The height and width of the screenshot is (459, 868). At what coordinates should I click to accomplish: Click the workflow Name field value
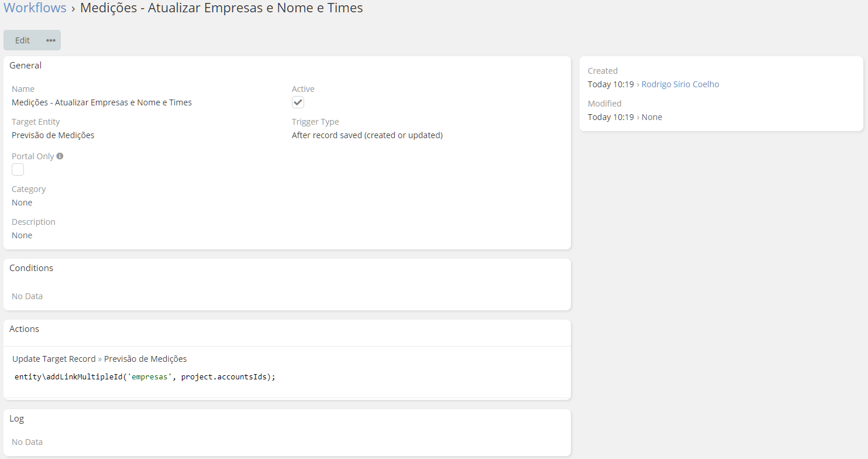click(102, 102)
